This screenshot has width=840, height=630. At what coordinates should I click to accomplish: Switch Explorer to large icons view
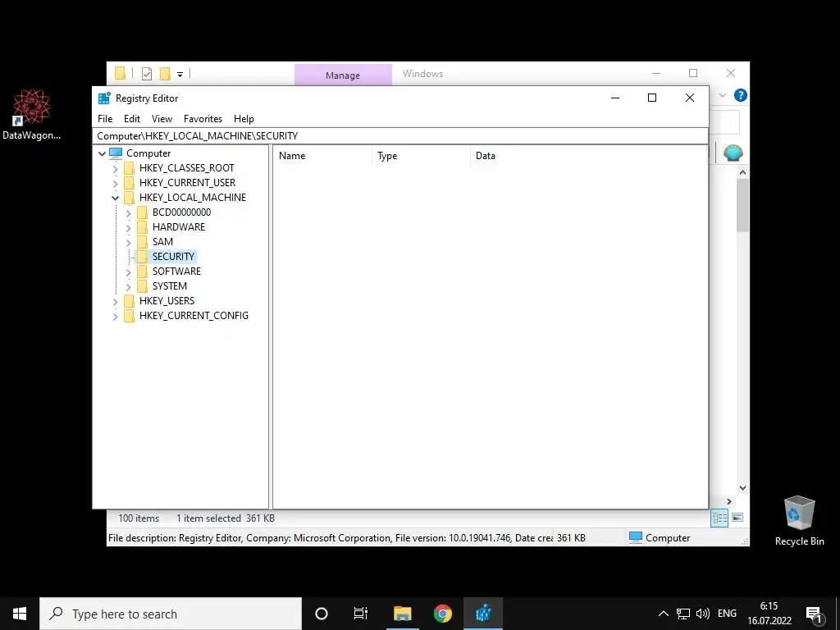point(737,518)
